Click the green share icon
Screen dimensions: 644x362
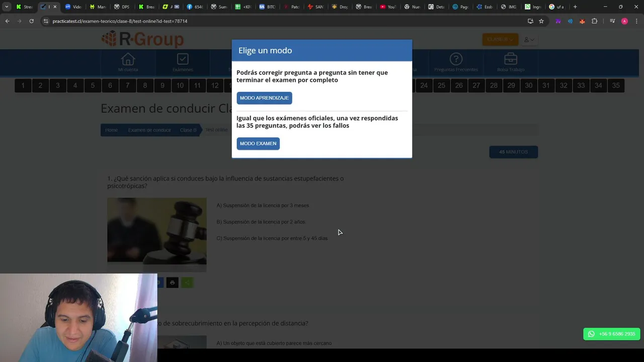point(187,283)
